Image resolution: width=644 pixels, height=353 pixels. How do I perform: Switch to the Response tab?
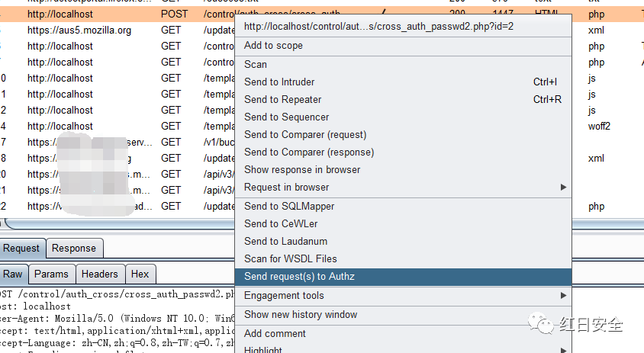[x=74, y=248]
